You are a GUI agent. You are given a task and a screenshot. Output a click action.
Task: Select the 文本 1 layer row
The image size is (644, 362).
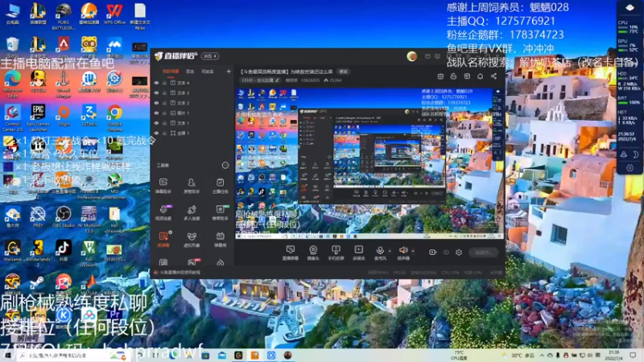[192, 123]
